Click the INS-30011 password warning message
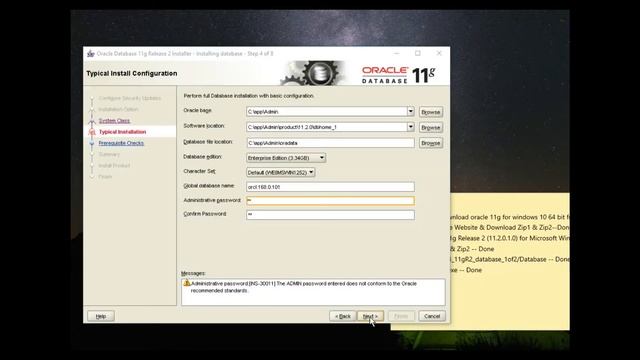Viewport: 640px width, 360px height. click(x=304, y=287)
